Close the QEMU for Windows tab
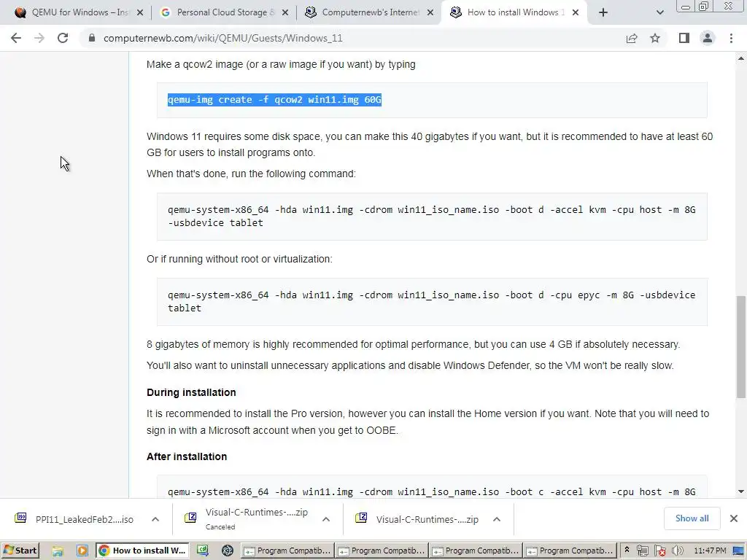747x560 pixels. [x=140, y=13]
